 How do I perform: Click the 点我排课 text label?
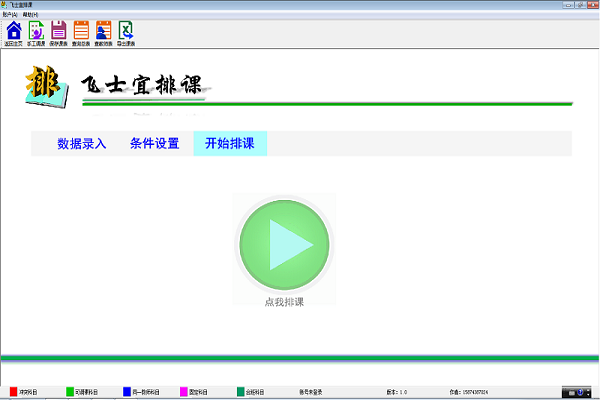pyautogui.click(x=284, y=302)
